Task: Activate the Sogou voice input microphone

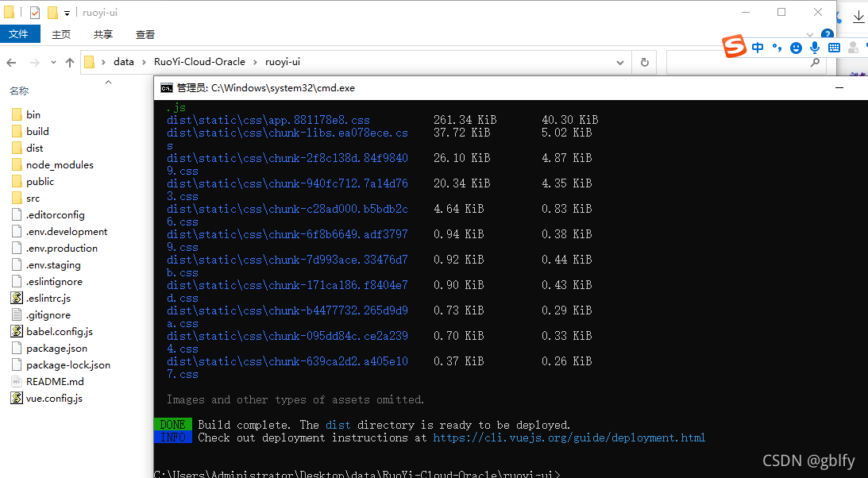Action: coord(815,48)
